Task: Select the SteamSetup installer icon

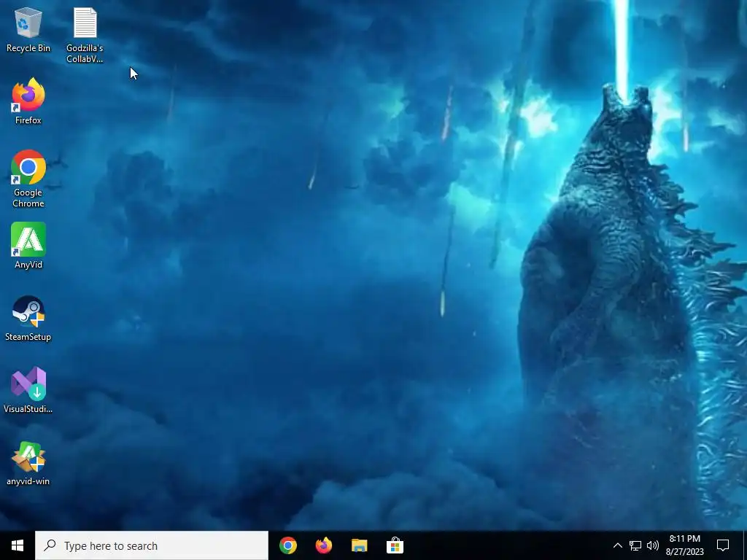Action: [x=28, y=318]
